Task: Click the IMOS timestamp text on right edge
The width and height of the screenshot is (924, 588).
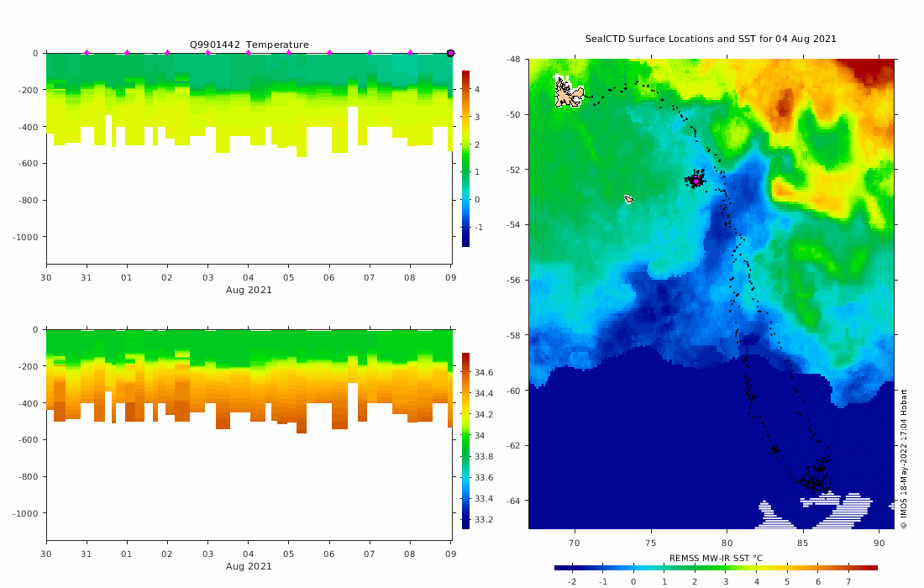Action: pyautogui.click(x=903, y=459)
